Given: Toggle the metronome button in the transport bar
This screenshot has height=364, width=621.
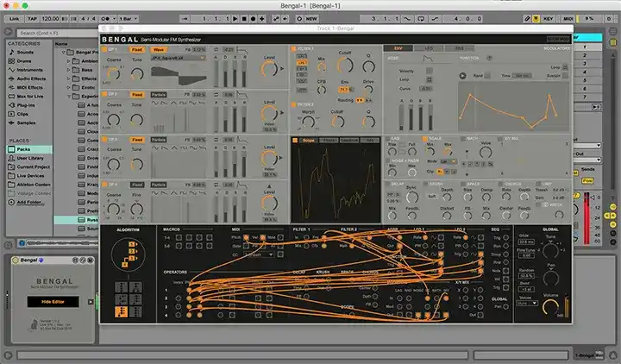Looking at the screenshot, I should point(106,19).
